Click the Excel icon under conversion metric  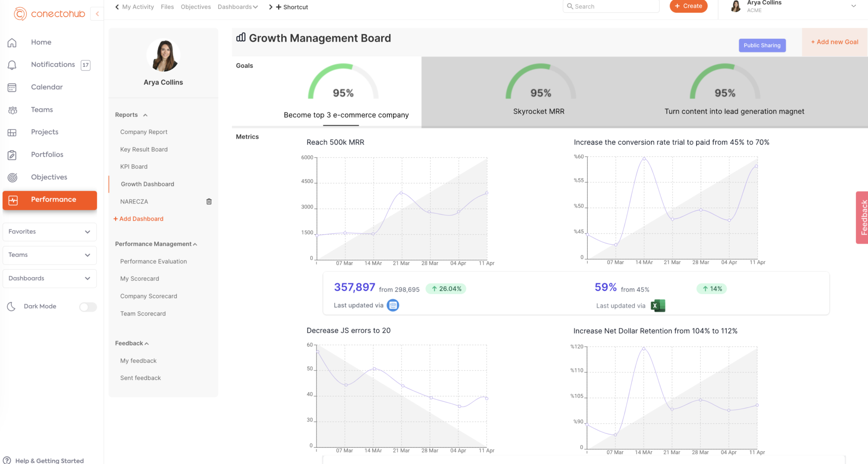click(x=658, y=305)
